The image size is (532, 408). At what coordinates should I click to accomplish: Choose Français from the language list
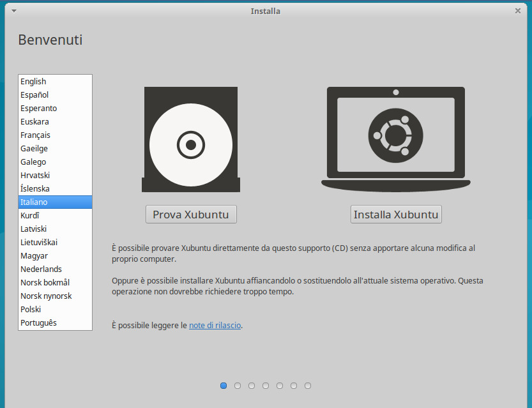click(x=55, y=135)
